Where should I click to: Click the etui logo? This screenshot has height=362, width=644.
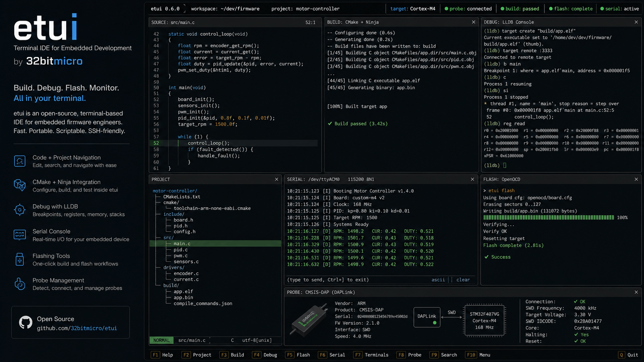pyautogui.click(x=45, y=27)
